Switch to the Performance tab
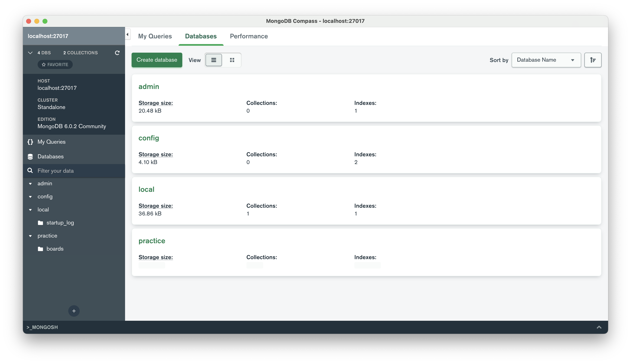Viewport: 631px width, 364px height. point(248,36)
